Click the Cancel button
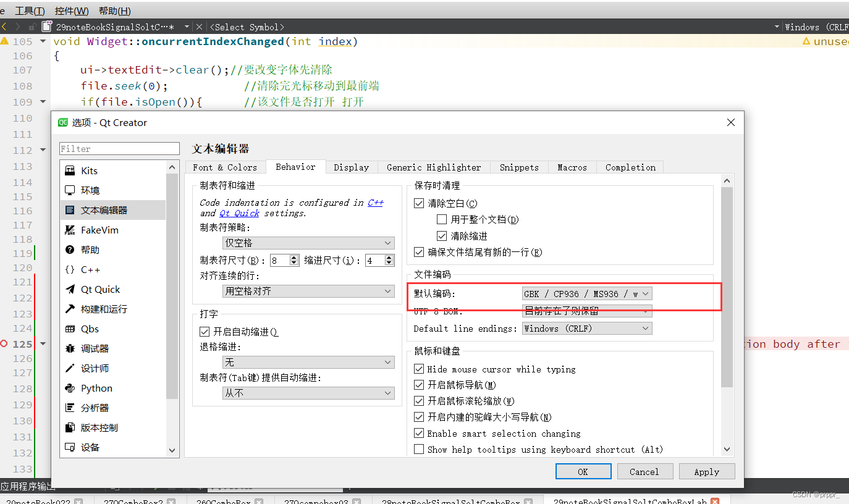The image size is (849, 504). pyautogui.click(x=644, y=471)
